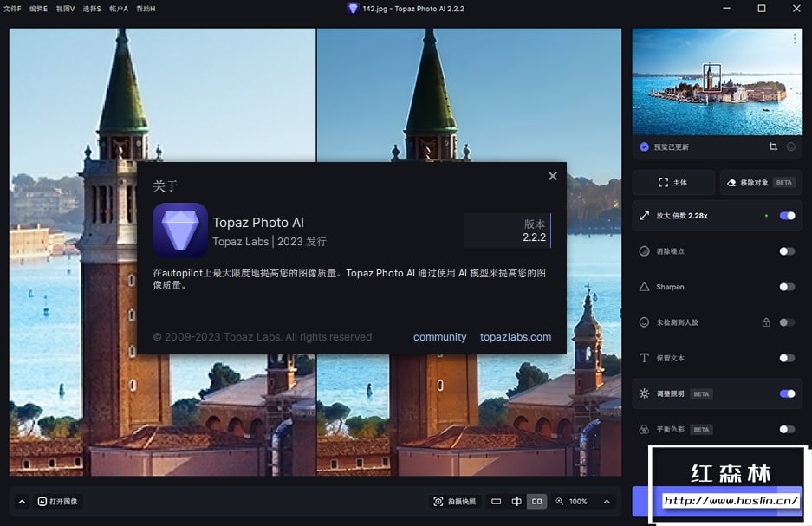Click the remove object eraser icon
This screenshot has height=526, width=812.
click(731, 182)
